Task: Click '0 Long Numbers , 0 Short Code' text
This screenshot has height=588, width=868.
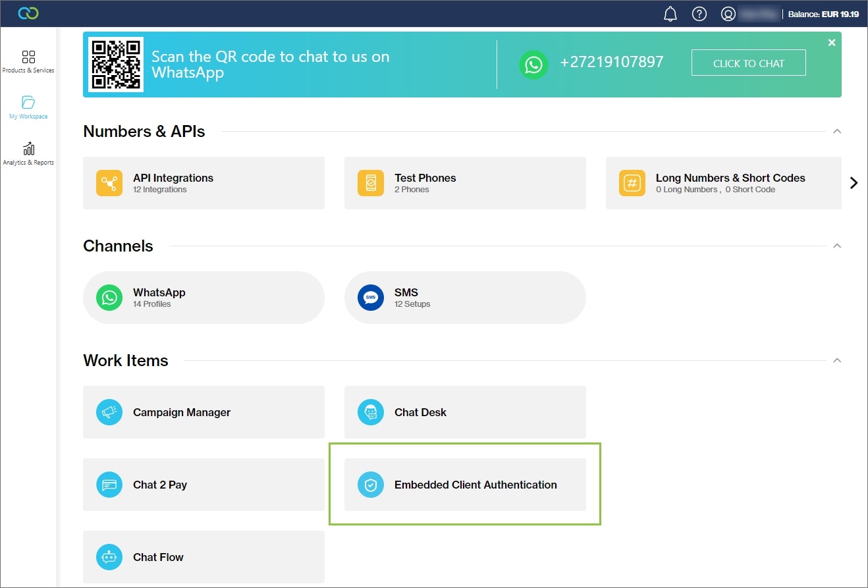Action: 715,190
